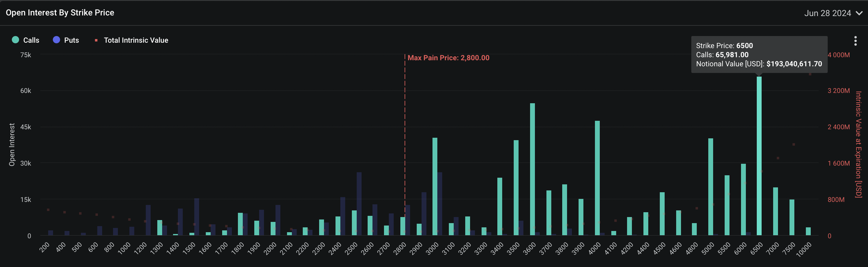Viewport: 868px width, 267px height.
Task: Click the Open Interest By Strike Price title
Action: (60, 13)
